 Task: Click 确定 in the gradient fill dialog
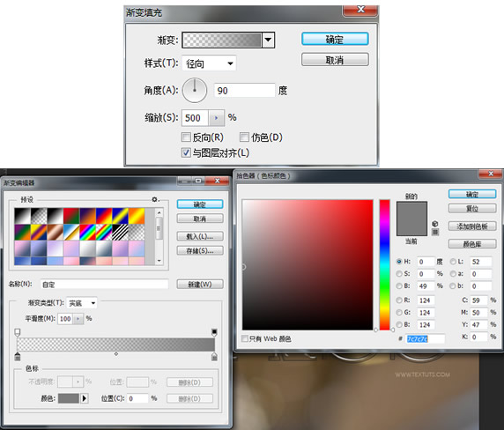(335, 39)
